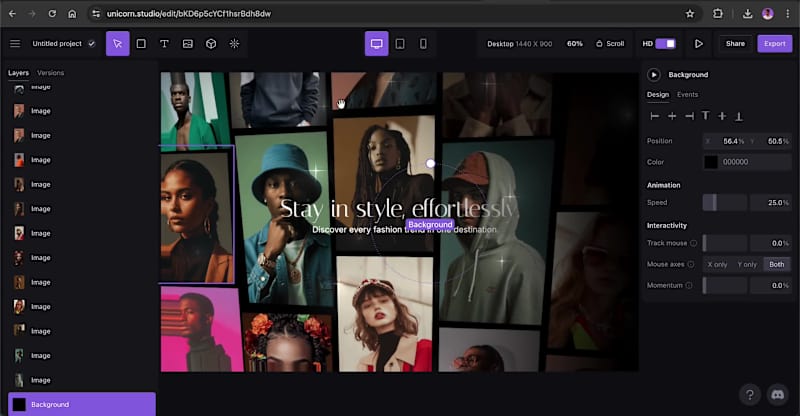Screen dimensions: 800x416
Task: Click the white mouse tracking handle on canvas
Action: coord(431,163)
